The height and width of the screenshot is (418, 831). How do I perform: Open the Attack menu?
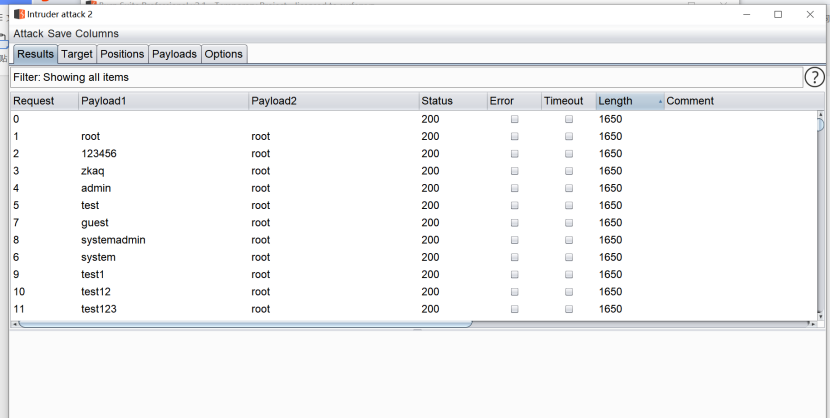(x=28, y=34)
